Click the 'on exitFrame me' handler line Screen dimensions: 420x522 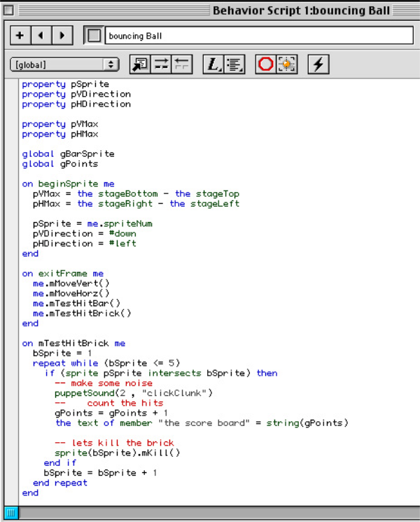(x=63, y=274)
